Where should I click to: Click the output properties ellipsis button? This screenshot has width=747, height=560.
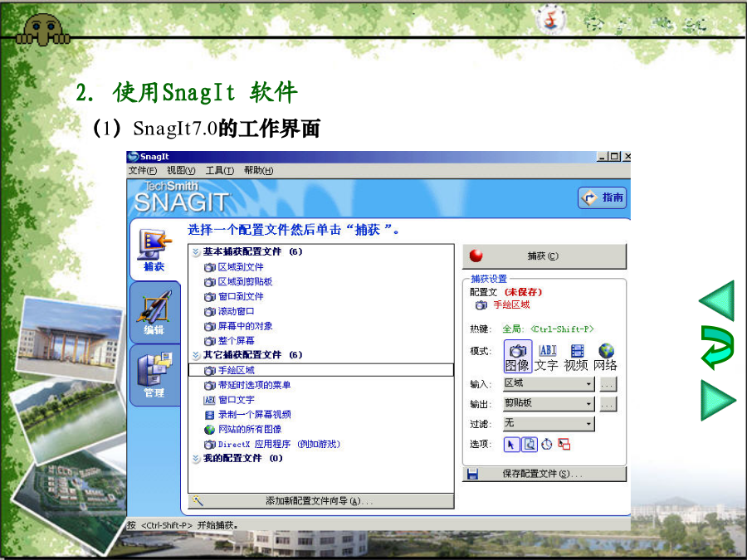pos(608,404)
